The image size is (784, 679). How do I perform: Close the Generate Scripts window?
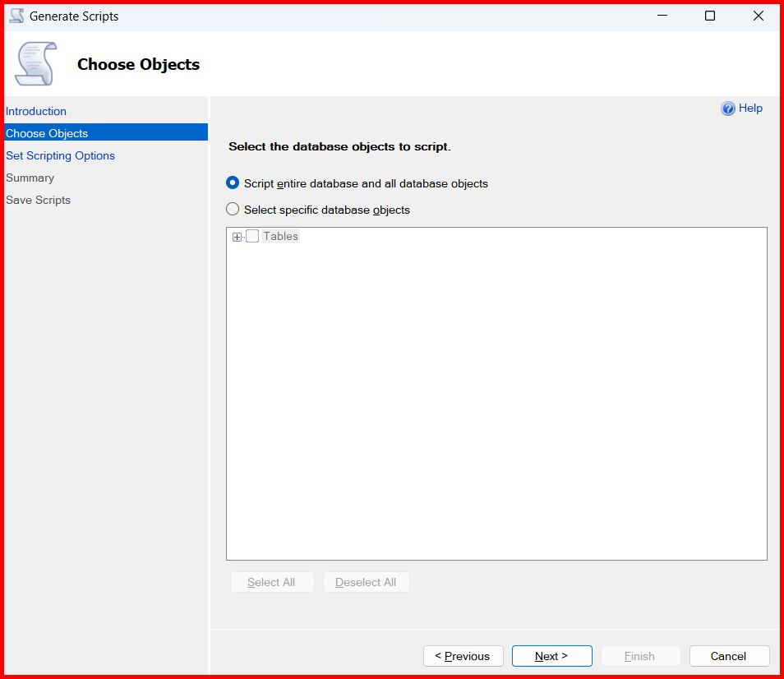[x=758, y=16]
